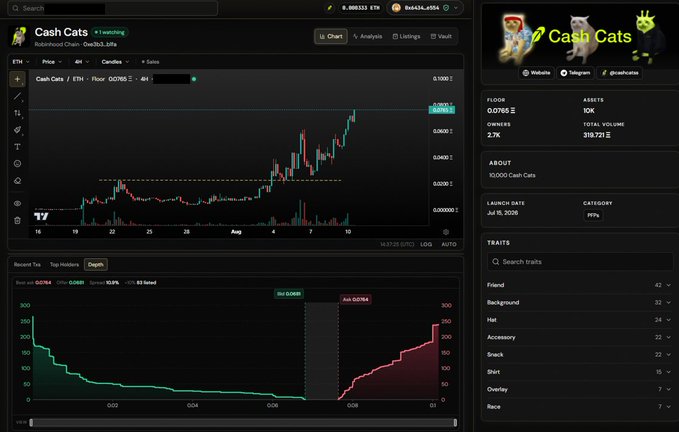Toggle the Sales markers on chart
This screenshot has width=679, height=432.
click(x=150, y=62)
